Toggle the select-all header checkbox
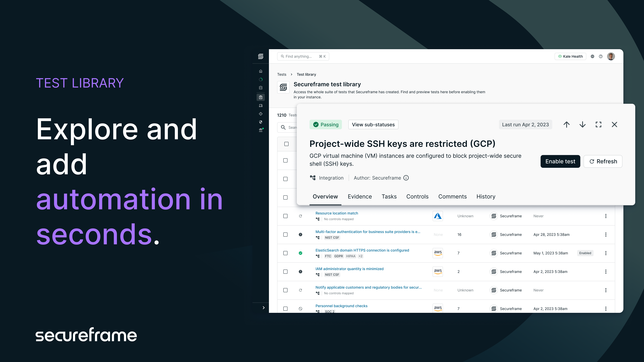This screenshot has height=362, width=644. pos(286,144)
